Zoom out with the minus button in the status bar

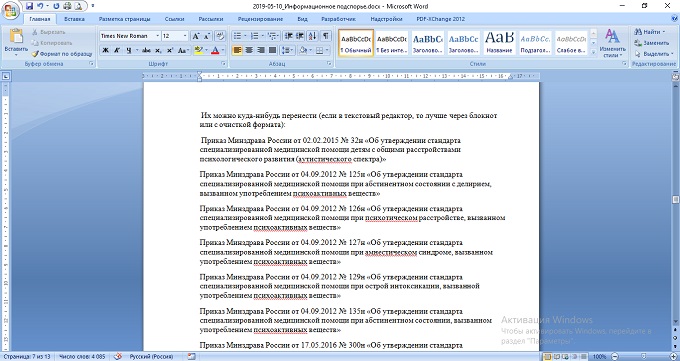point(615,356)
